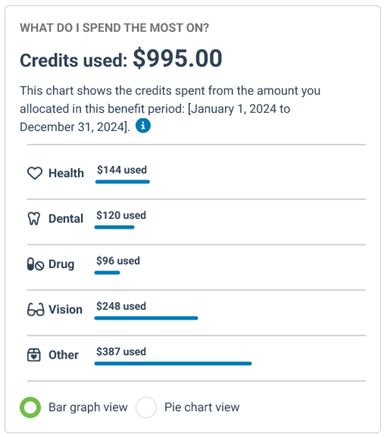Click the Health category label
The height and width of the screenshot is (437, 384).
click(x=66, y=173)
